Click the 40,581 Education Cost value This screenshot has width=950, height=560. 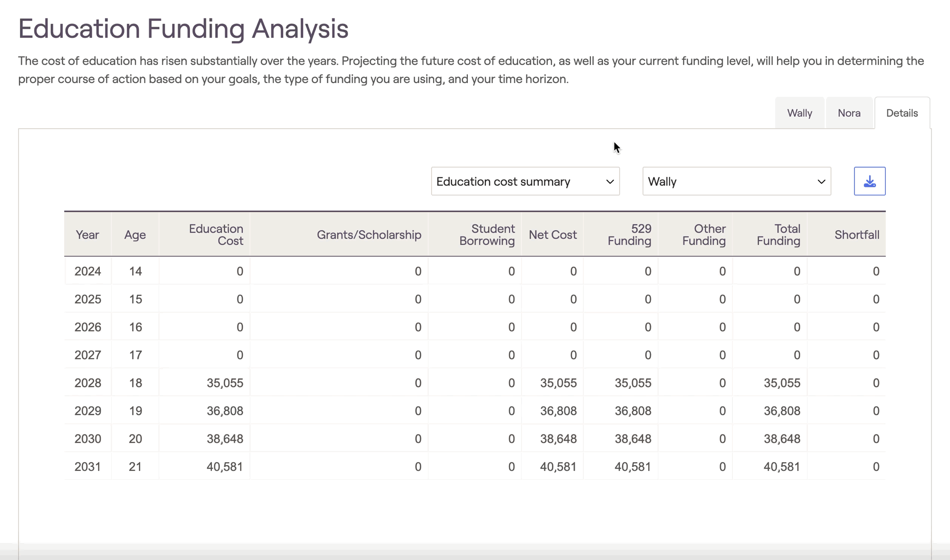(x=224, y=467)
